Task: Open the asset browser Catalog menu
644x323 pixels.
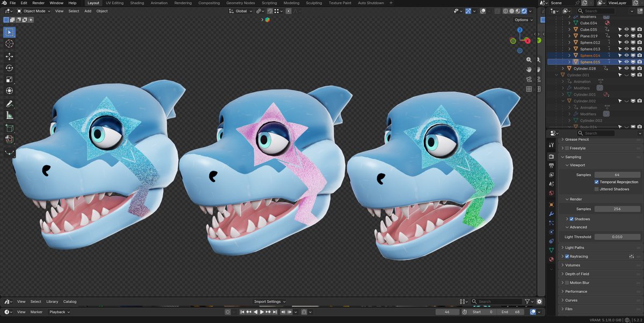Action: click(70, 302)
